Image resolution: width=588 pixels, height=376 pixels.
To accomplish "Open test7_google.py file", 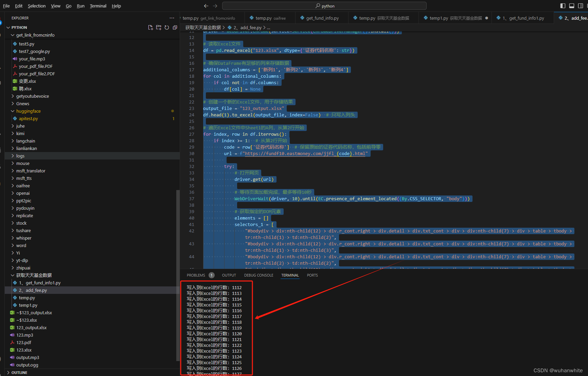I will pos(34,51).
